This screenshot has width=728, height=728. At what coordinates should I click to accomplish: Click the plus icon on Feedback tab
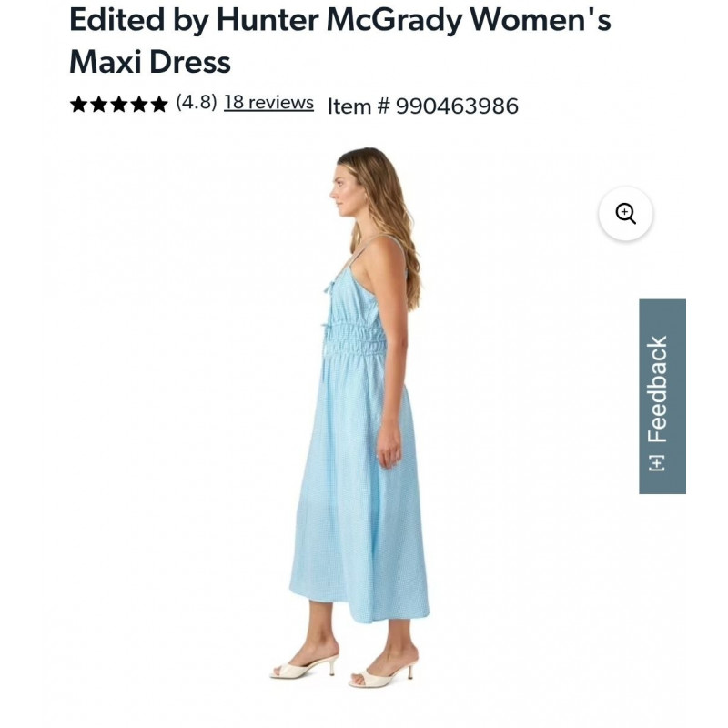[657, 463]
